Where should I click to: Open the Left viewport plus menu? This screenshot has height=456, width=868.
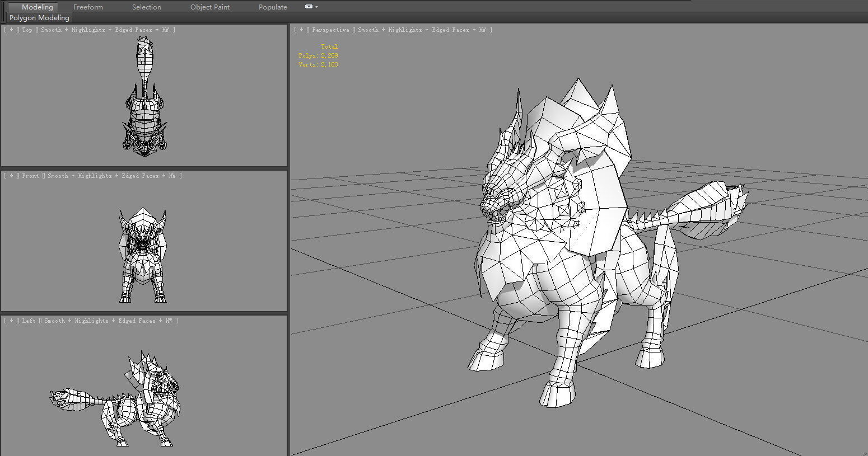tap(11, 321)
